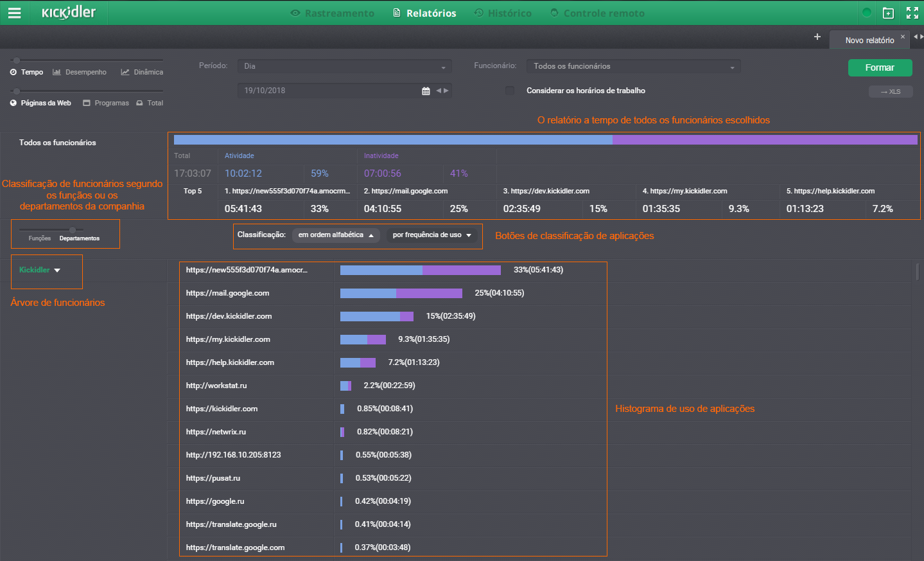The width and height of the screenshot is (924, 561).
Task: Select Total data source
Action: pyautogui.click(x=155, y=103)
